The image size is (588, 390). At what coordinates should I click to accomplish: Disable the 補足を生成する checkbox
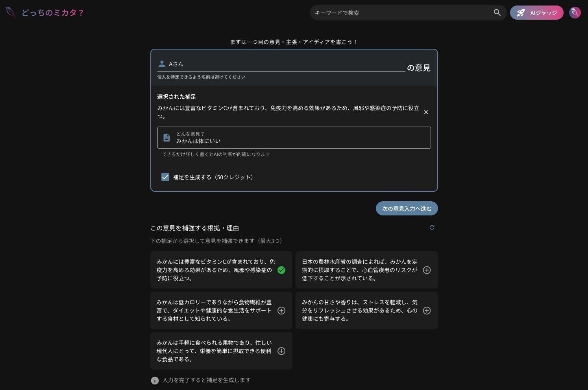tap(165, 177)
